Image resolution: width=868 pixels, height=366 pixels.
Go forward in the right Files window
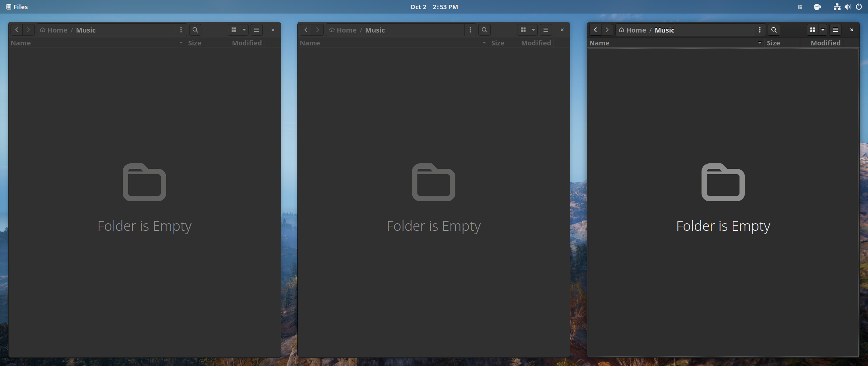[x=607, y=30]
